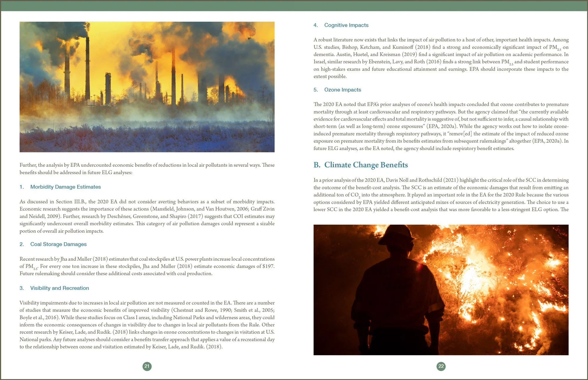This screenshot has height=380, width=588.
Task: Click the Ozone Impacts heading
Action: click(343, 90)
